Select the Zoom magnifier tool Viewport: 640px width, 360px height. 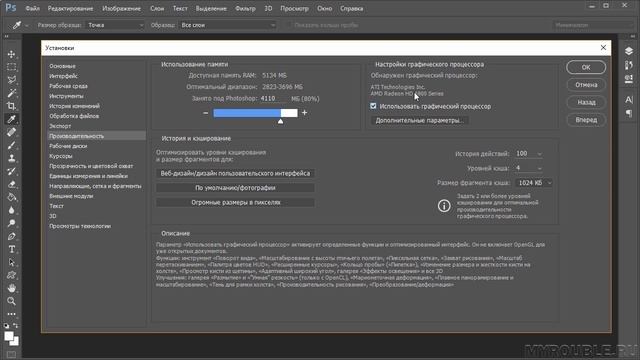11,302
